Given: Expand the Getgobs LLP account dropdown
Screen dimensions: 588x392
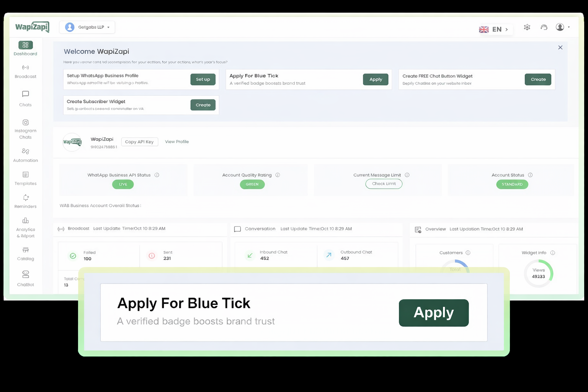Looking at the screenshot, I should tap(87, 27).
